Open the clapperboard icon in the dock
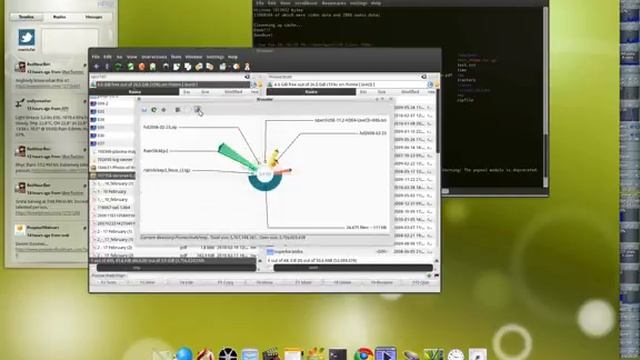 (271, 354)
